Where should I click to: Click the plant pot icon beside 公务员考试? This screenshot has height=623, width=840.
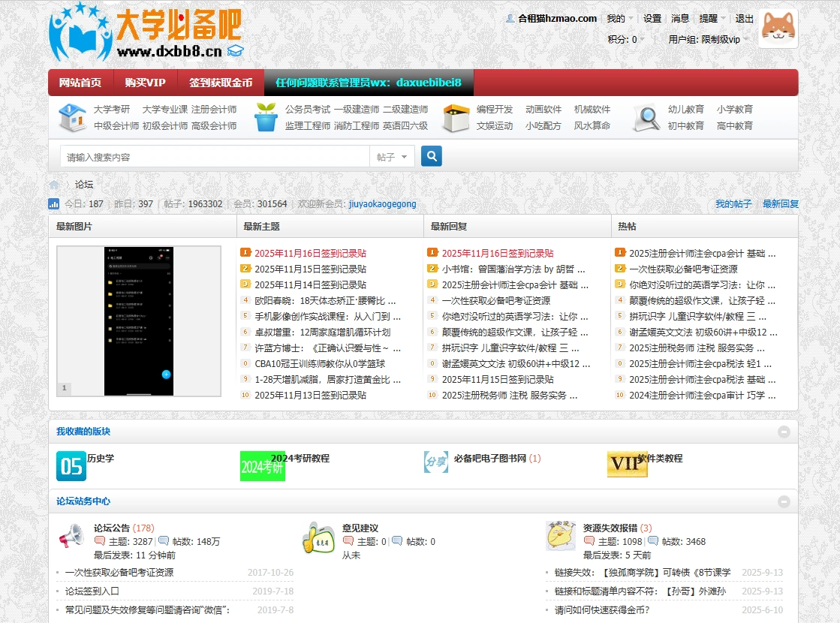tap(266, 118)
